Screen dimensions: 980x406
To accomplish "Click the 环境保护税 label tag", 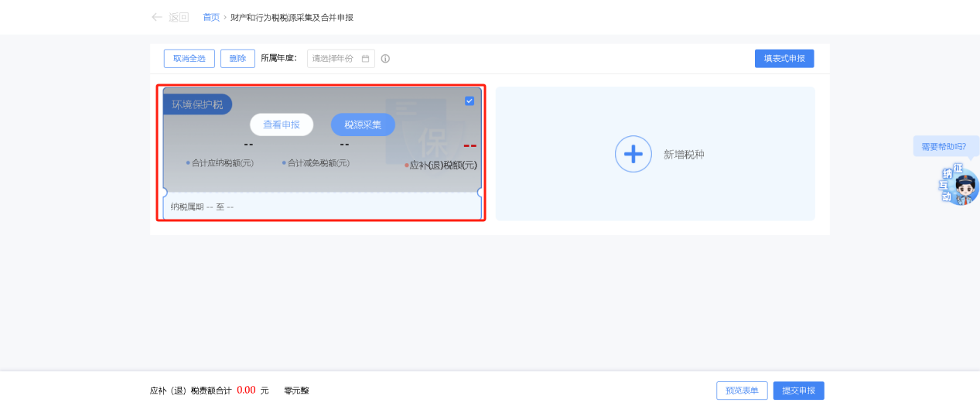I will pyautogui.click(x=197, y=104).
